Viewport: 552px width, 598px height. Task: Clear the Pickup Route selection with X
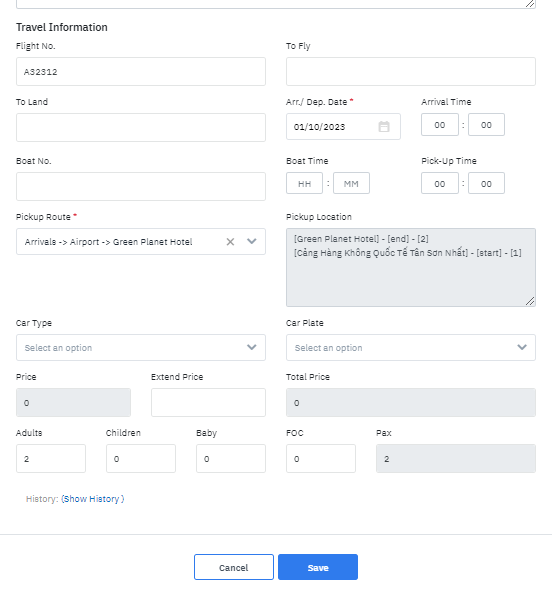coord(230,242)
